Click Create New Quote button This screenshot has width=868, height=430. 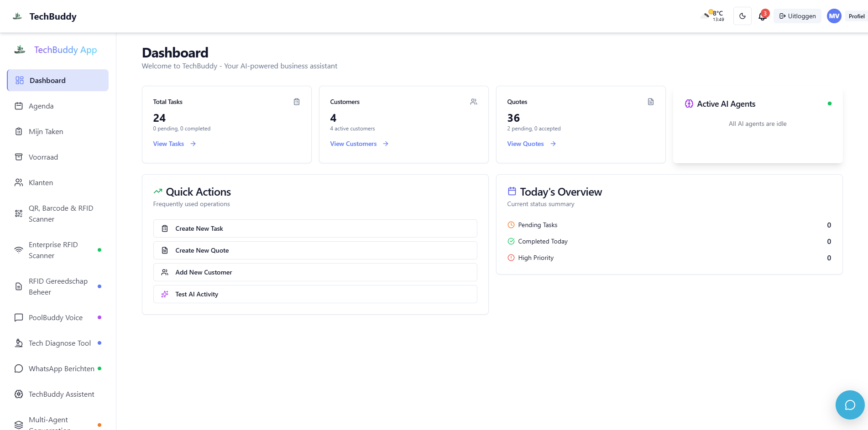[315, 250]
